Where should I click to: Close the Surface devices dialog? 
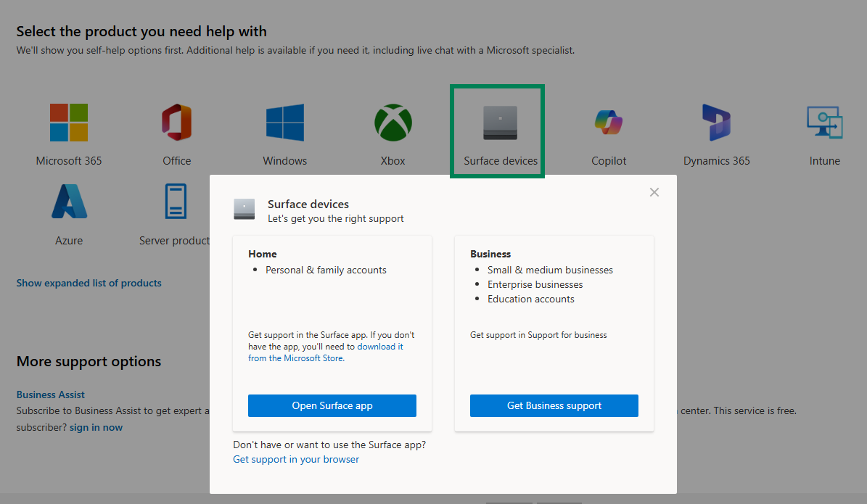pos(654,192)
